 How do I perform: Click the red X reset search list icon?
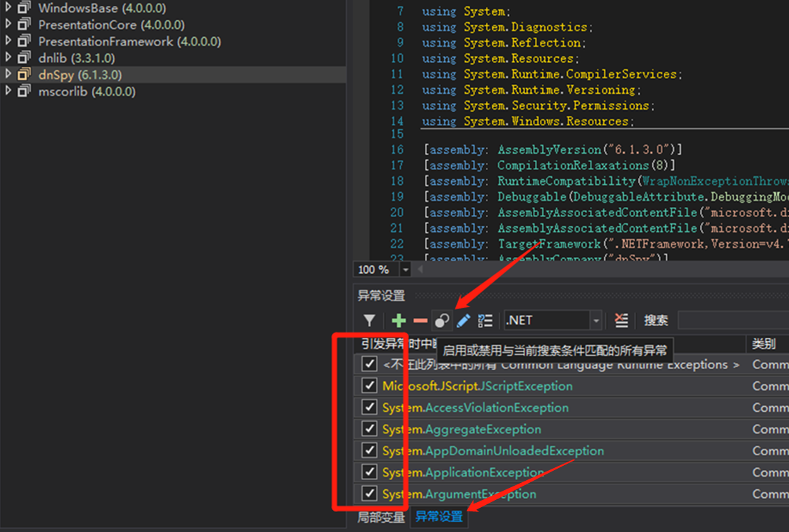click(621, 320)
